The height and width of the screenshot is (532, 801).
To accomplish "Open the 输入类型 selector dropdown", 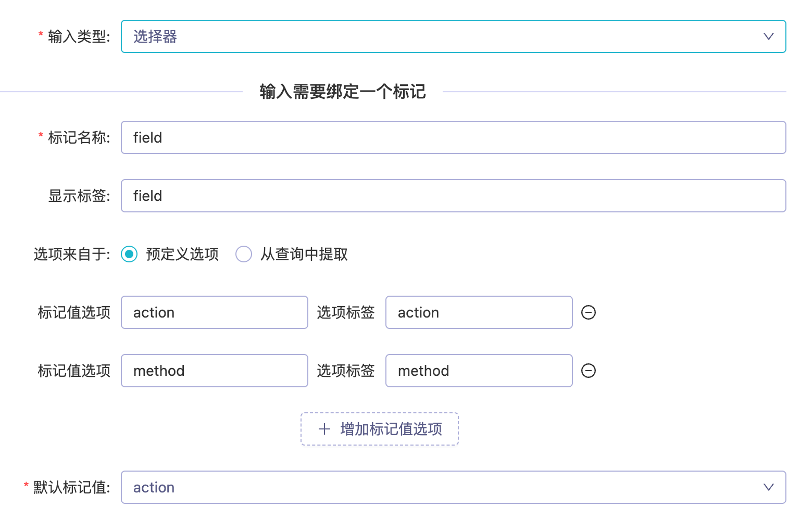I will (453, 36).
